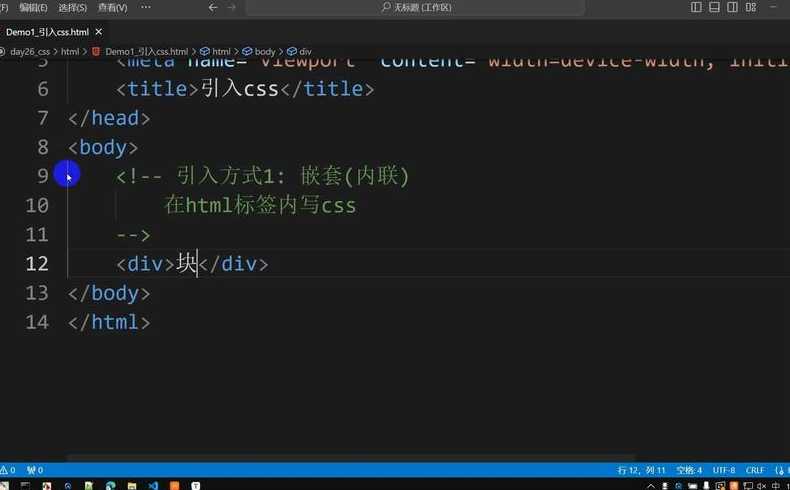Screen dimensions: 790x490
Task: Open the ports indicator in status bar
Action: point(35,470)
